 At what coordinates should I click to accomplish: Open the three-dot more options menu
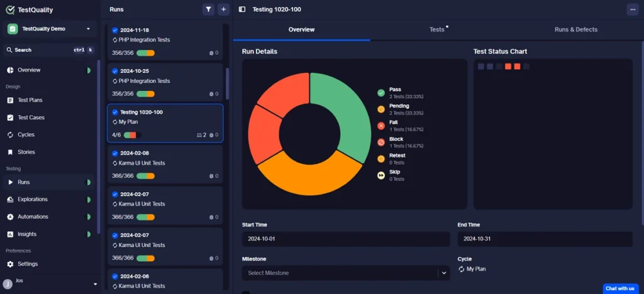(633, 9)
